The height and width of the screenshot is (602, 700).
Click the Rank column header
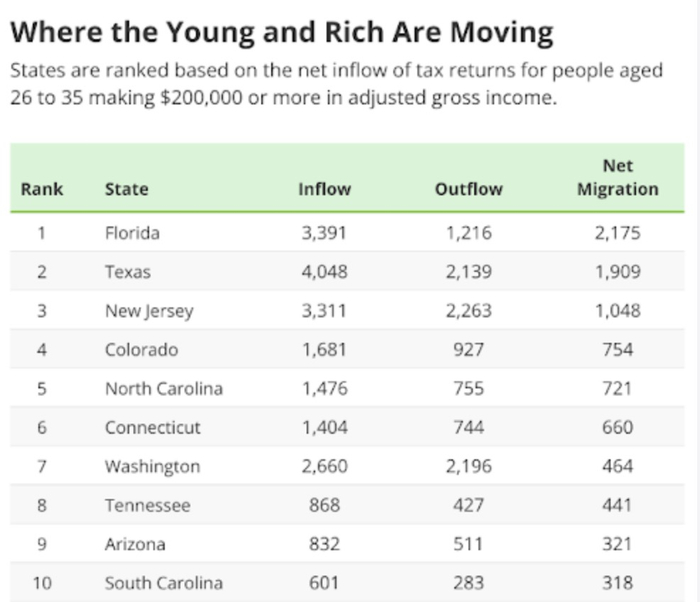(42, 189)
